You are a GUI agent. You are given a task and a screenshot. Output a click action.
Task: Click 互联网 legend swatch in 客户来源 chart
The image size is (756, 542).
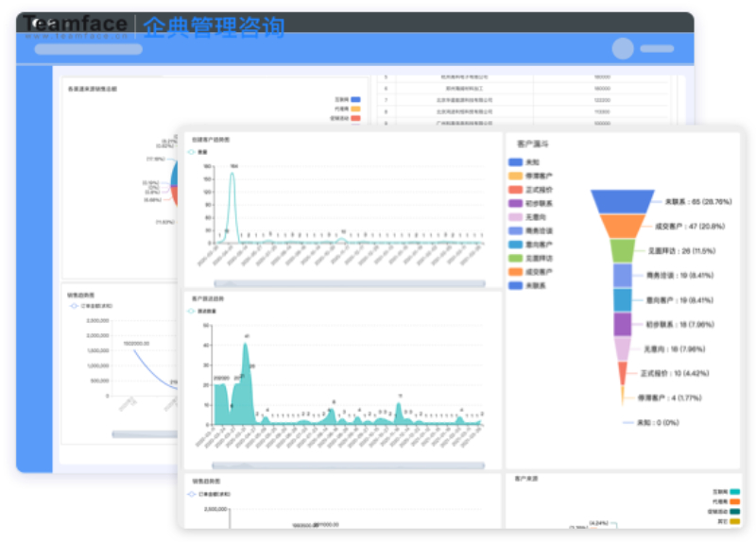coord(734,491)
